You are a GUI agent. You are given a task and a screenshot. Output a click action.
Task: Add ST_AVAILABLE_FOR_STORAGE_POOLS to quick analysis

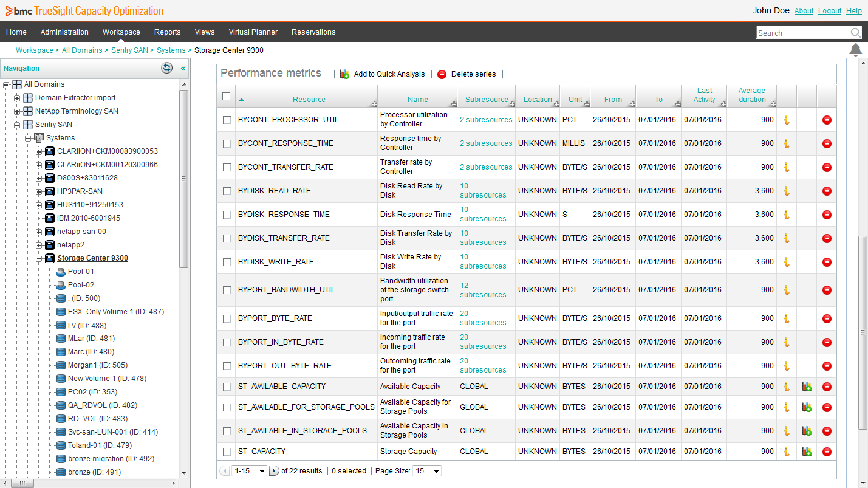coord(807,407)
